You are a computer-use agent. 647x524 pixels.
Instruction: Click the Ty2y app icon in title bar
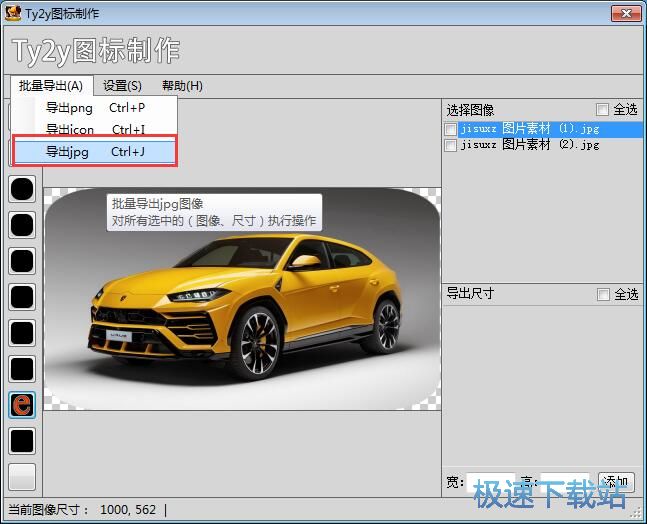coord(13,14)
